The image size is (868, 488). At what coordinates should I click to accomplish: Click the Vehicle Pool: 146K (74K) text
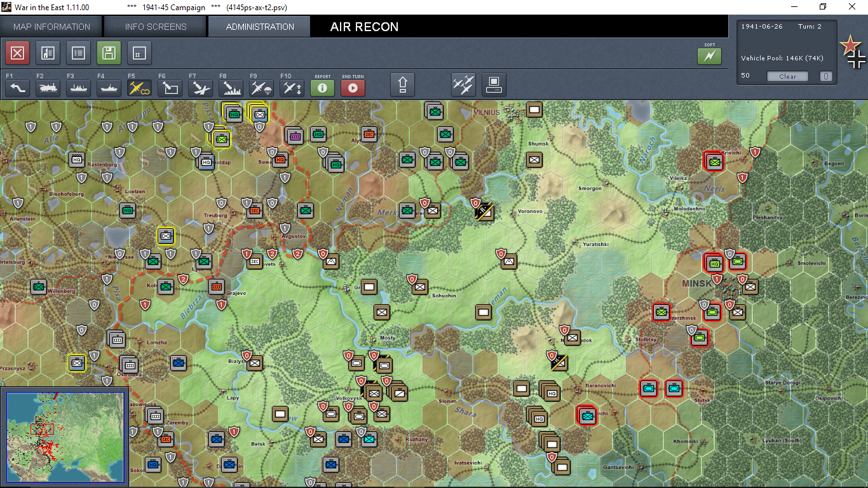[782, 58]
